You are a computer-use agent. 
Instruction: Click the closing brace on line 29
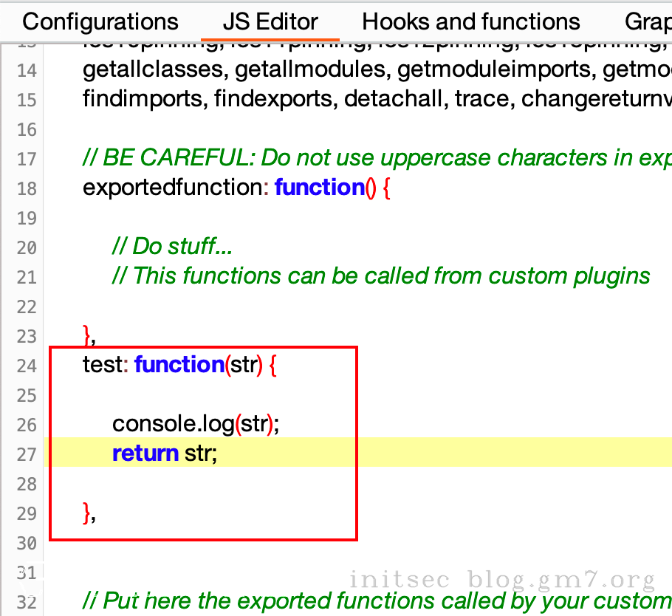pos(87,511)
